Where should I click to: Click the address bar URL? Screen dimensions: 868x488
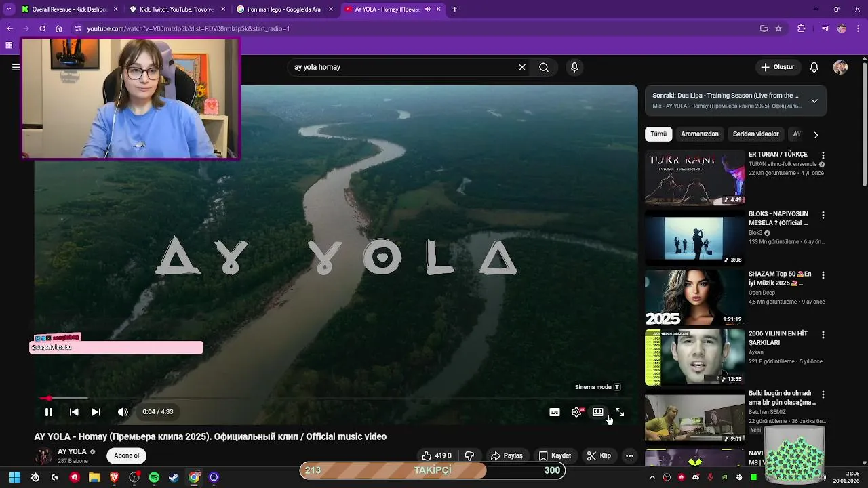188,28
